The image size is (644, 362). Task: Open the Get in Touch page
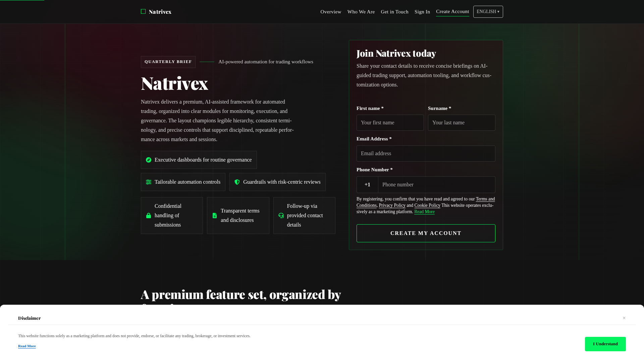(x=394, y=12)
